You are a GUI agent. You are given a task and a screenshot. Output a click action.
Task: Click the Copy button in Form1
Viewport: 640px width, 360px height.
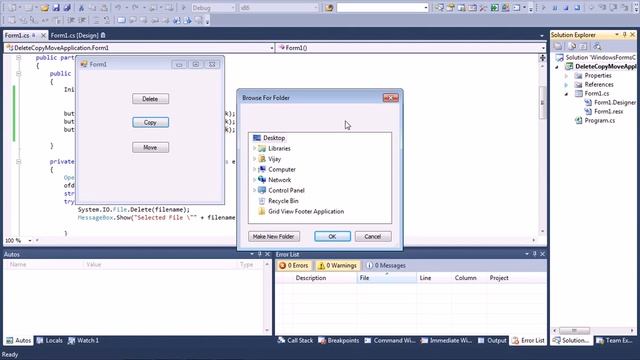[150, 122]
